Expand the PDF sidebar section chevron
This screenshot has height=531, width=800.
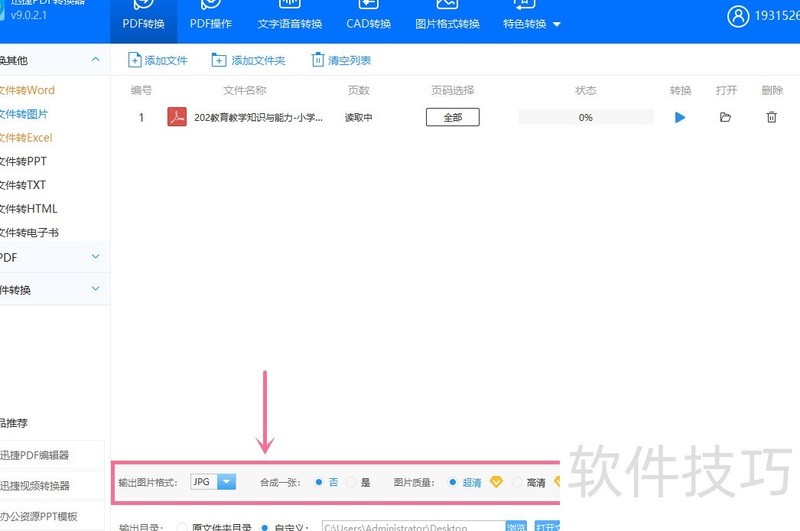pos(95,256)
